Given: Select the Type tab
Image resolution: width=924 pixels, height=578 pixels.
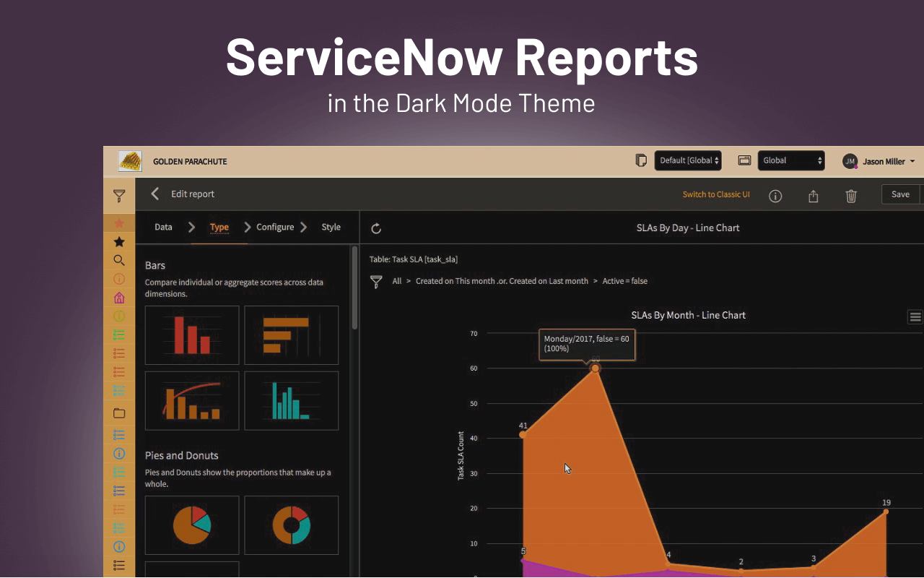Looking at the screenshot, I should [x=219, y=227].
